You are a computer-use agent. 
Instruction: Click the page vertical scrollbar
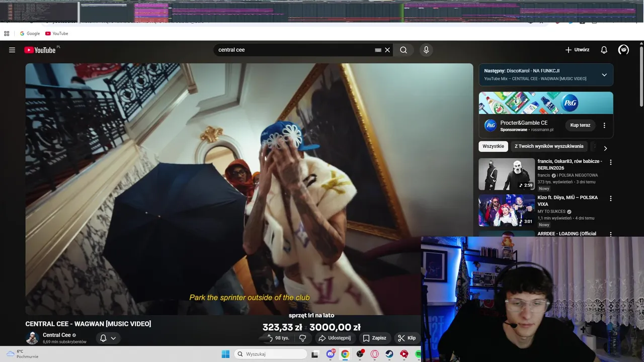(641, 75)
